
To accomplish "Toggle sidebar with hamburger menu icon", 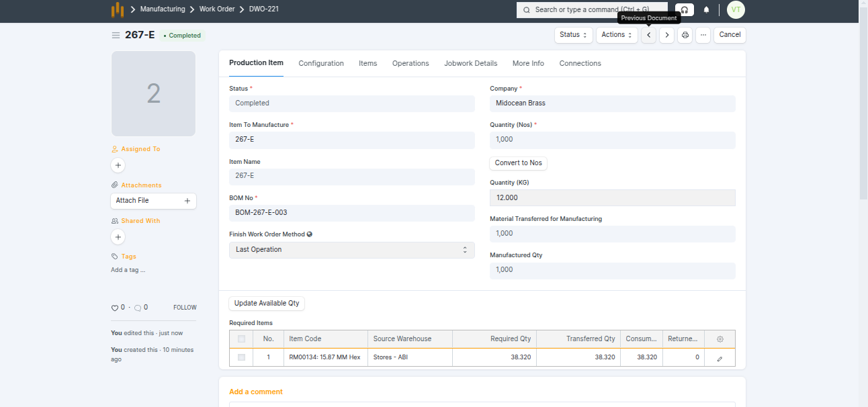I will [116, 35].
